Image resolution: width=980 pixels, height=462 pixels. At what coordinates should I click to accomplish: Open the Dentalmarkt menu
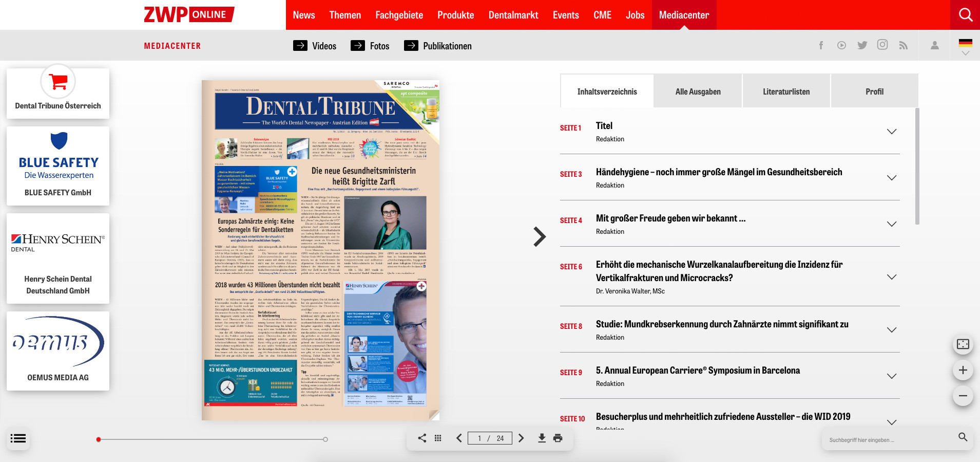(x=513, y=15)
